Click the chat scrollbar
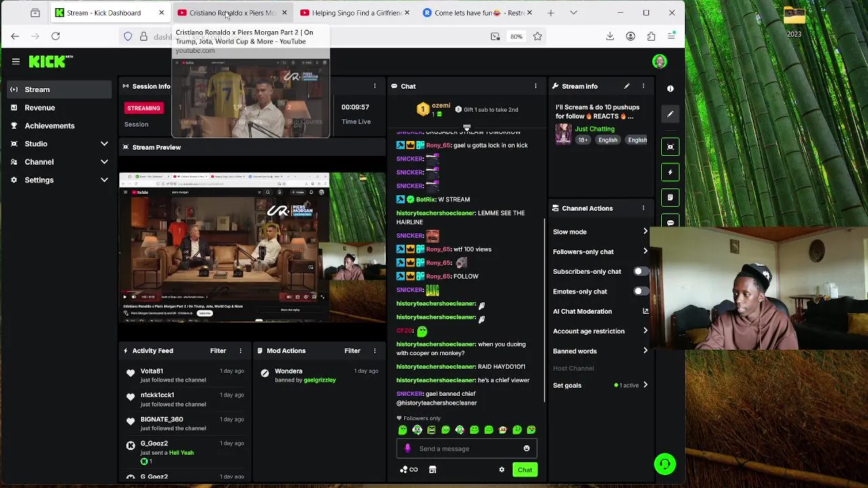The image size is (868, 488). 545,310
